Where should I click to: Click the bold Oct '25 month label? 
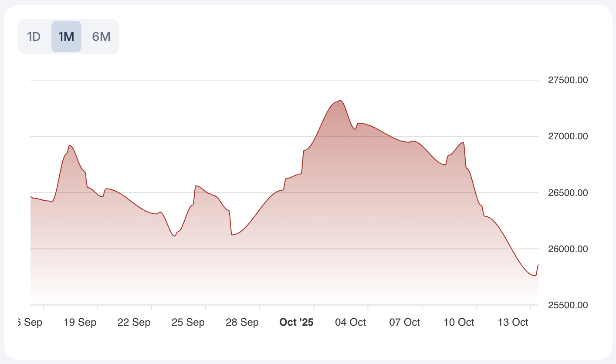coord(296,323)
